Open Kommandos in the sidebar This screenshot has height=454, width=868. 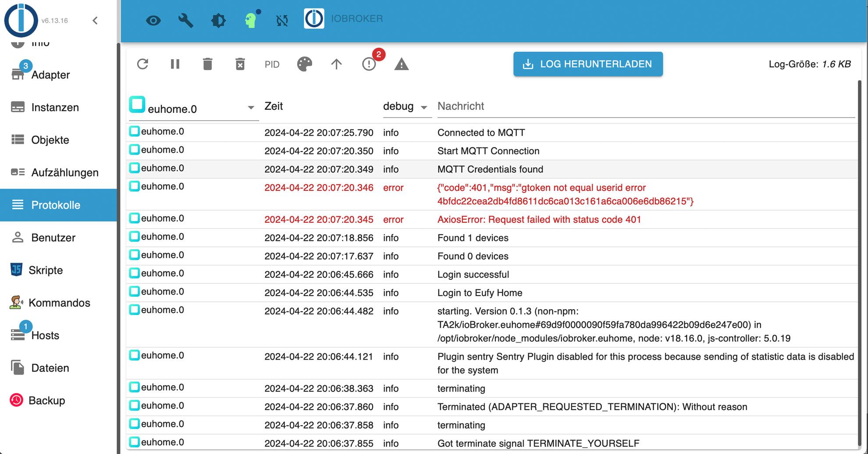tap(59, 303)
